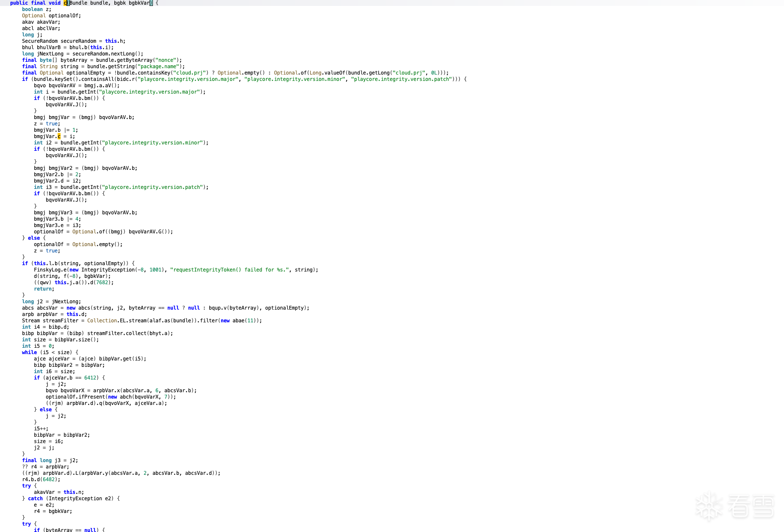Image resolution: width=784 pixels, height=532 pixels.
Task: Click 'akavVar = this.n;' line
Action: (x=59, y=492)
